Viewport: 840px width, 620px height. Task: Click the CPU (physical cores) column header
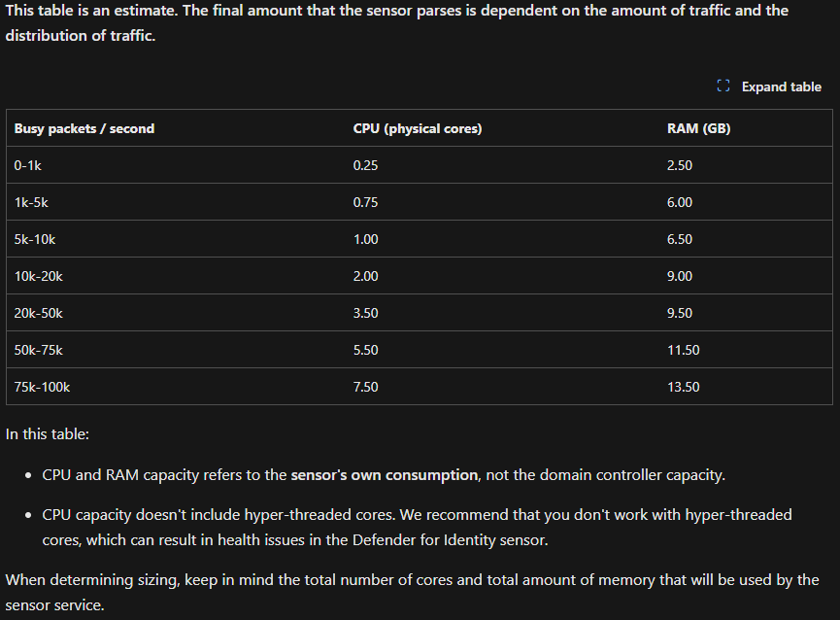point(417,127)
